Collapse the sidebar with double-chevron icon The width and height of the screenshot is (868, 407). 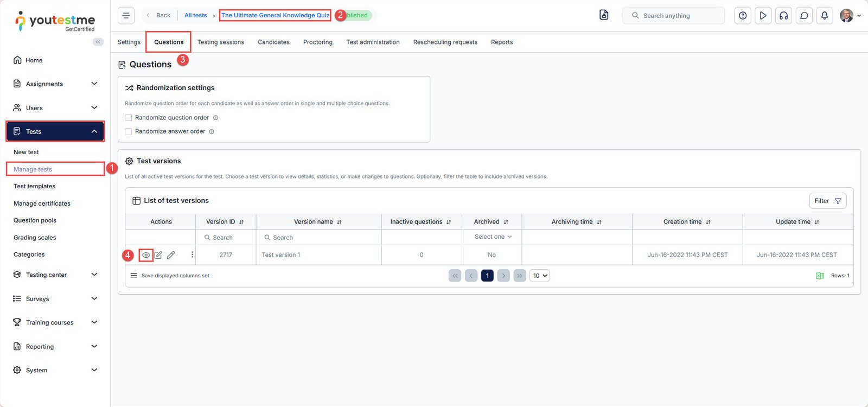[x=98, y=42]
